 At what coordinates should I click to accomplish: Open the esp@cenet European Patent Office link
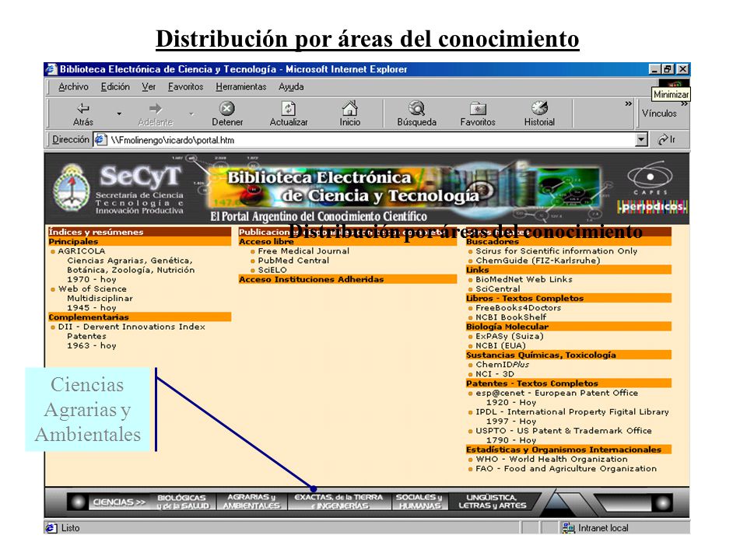(x=557, y=394)
